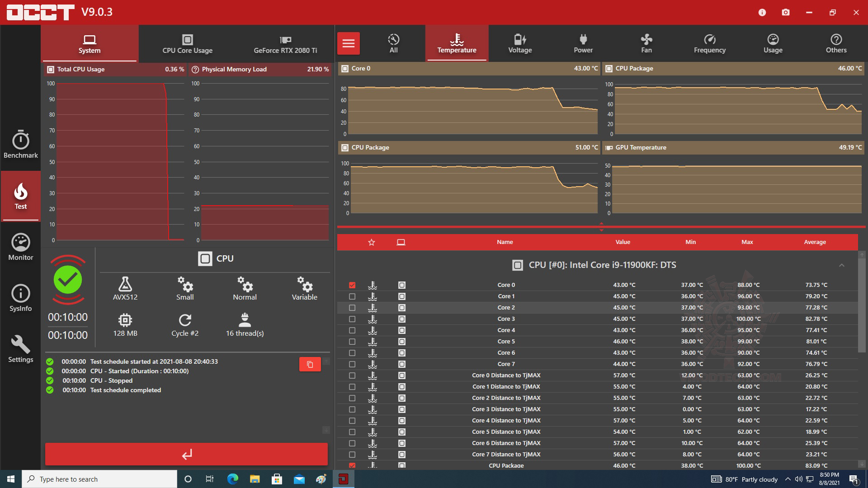Click the red divider collapse arrows

tap(601, 227)
